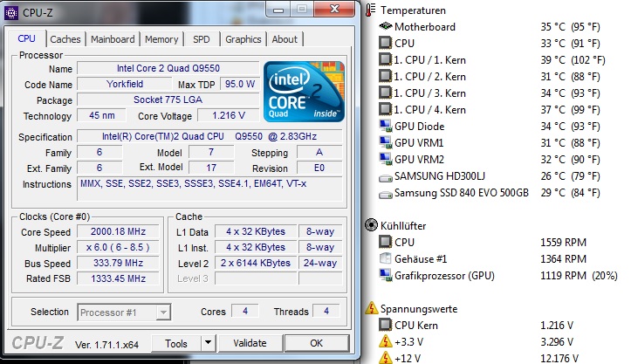Click the Name field 'Intel Core 2 Quad Q9550'
Screen dimensions: 631x364
168,68
